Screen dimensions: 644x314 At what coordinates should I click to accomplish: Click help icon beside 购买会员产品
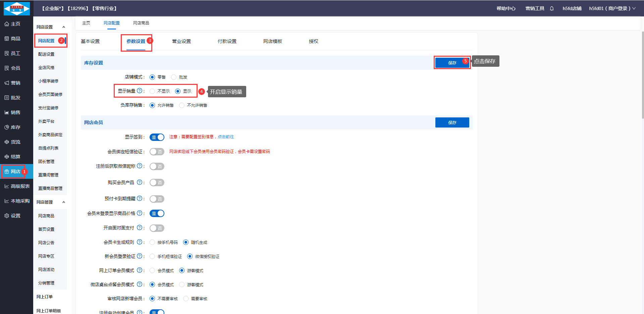point(140,182)
